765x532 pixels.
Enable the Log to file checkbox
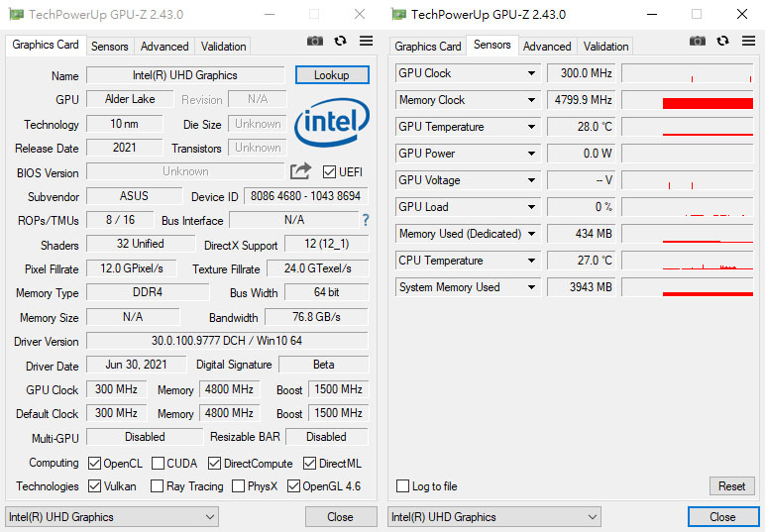click(402, 486)
